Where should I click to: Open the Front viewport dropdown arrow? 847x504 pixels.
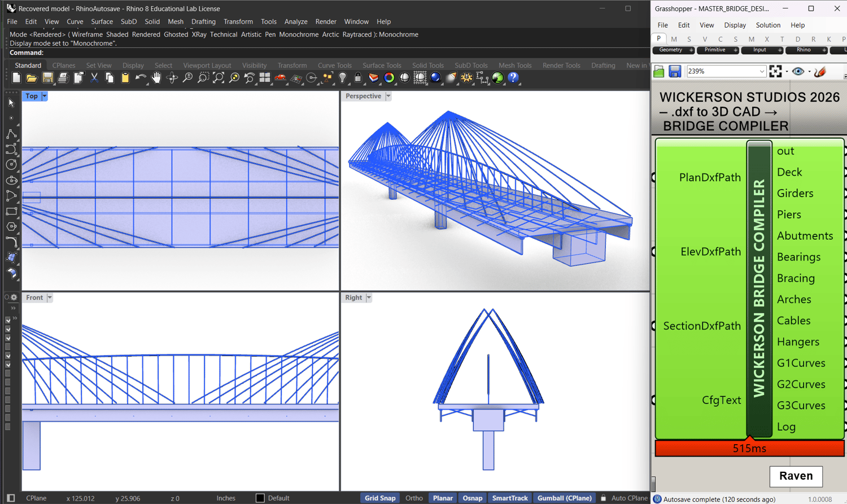point(50,297)
